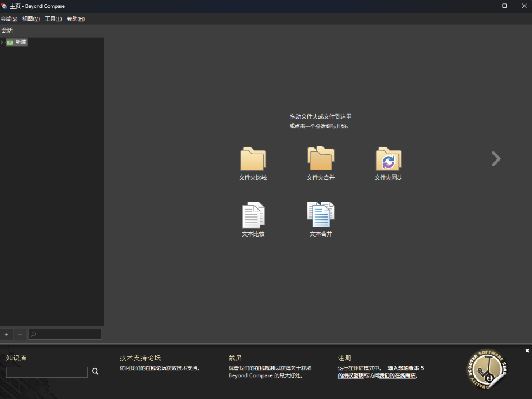Show more session types with right chevron
The height and width of the screenshot is (399, 532).
pyautogui.click(x=496, y=159)
